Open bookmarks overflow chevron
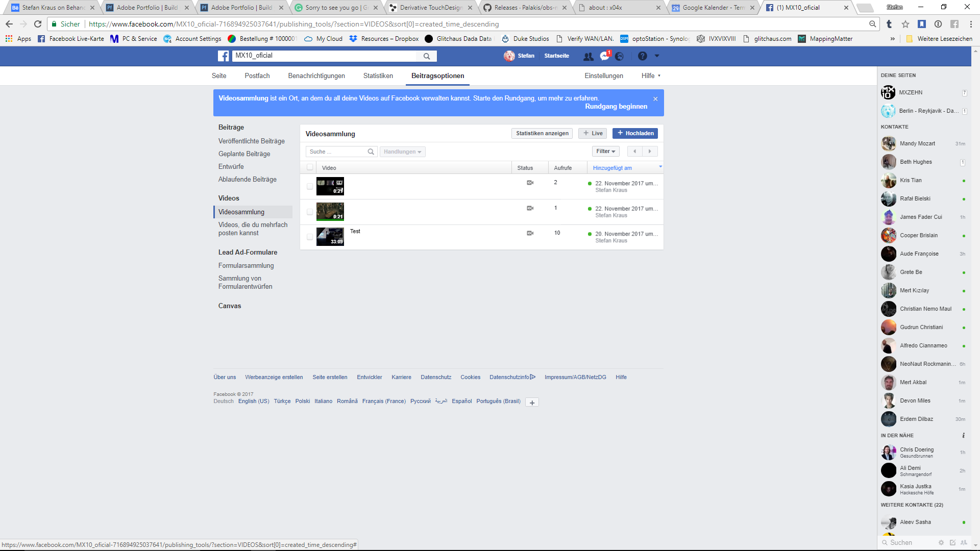 [x=893, y=39]
